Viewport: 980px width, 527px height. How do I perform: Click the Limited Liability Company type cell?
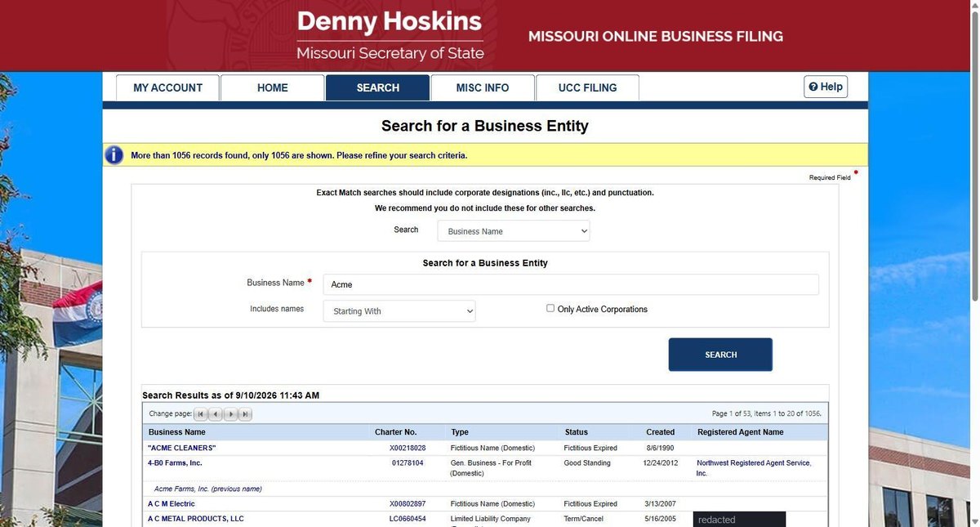(491, 519)
